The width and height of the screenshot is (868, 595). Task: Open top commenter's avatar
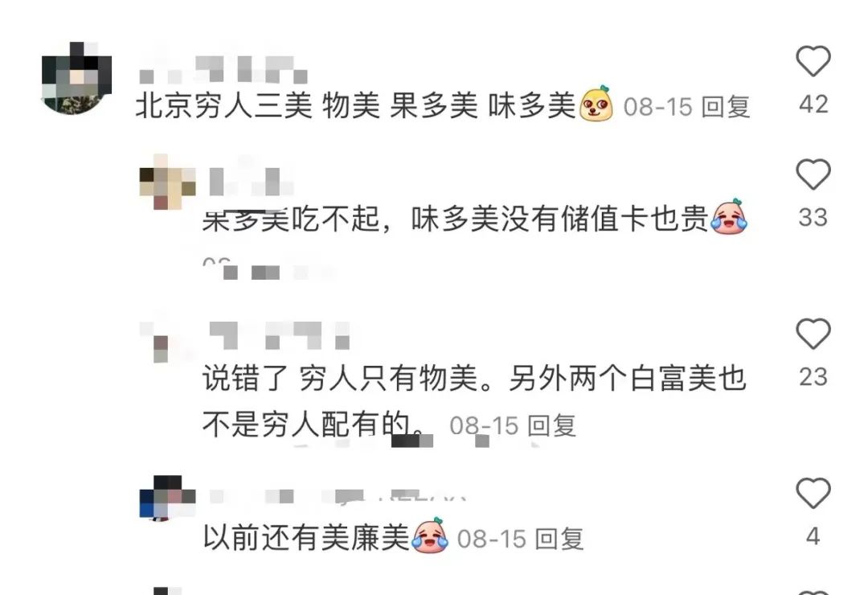pos(76,77)
